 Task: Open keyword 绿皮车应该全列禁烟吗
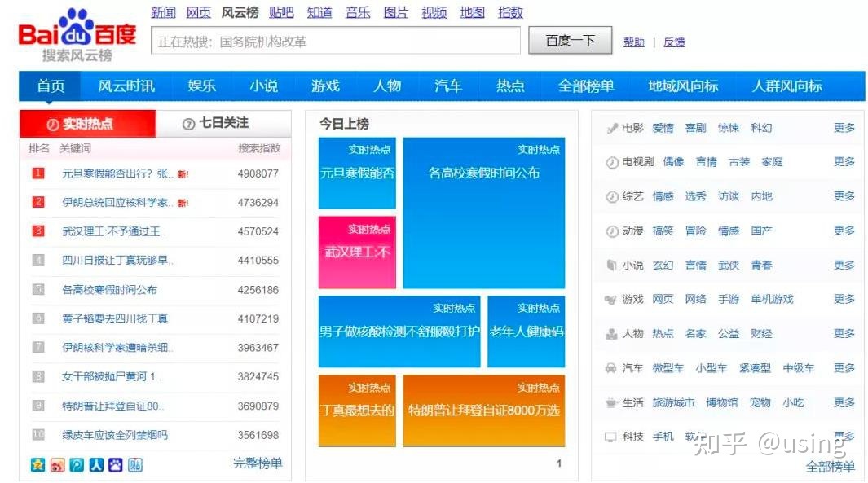(x=115, y=436)
